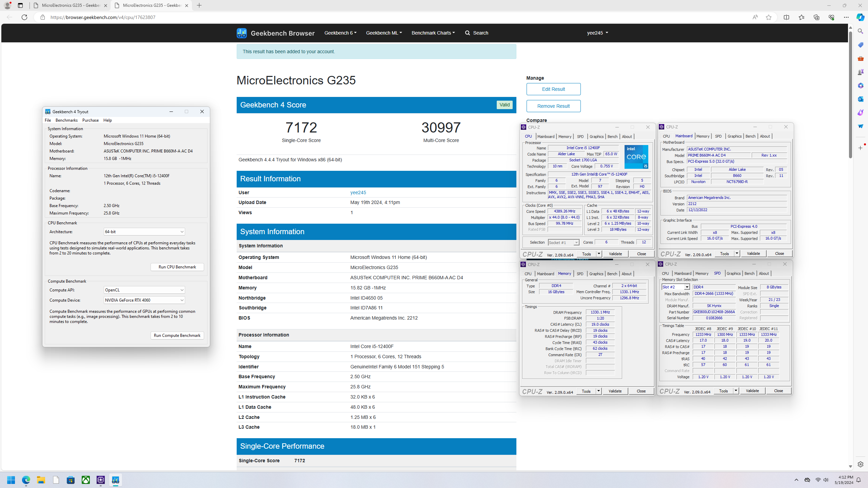Switch to Graphics tab in CPU-Z SPD window
The height and width of the screenshot is (488, 868).
(x=733, y=273)
